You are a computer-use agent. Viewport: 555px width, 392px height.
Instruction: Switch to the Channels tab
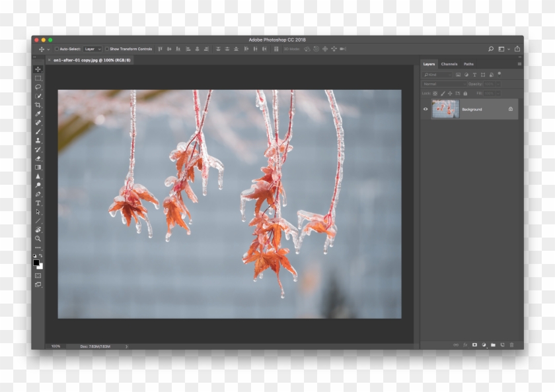click(x=450, y=64)
